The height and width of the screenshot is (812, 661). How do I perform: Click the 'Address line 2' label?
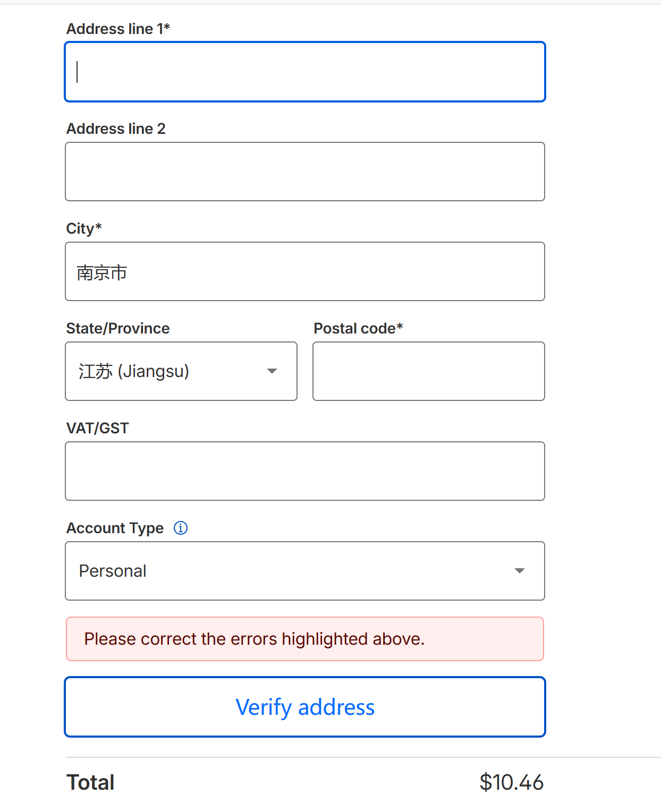[x=116, y=129]
